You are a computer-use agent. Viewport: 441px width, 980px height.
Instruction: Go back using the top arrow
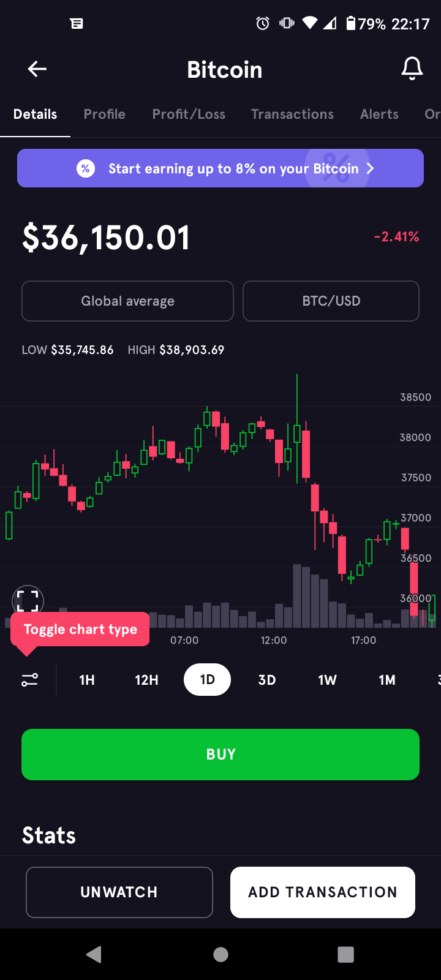point(37,69)
